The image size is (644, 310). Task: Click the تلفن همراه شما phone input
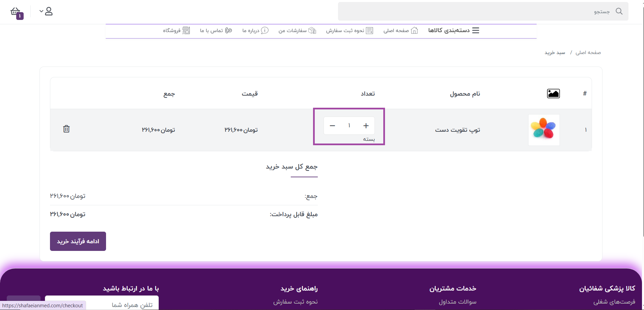(x=102, y=303)
